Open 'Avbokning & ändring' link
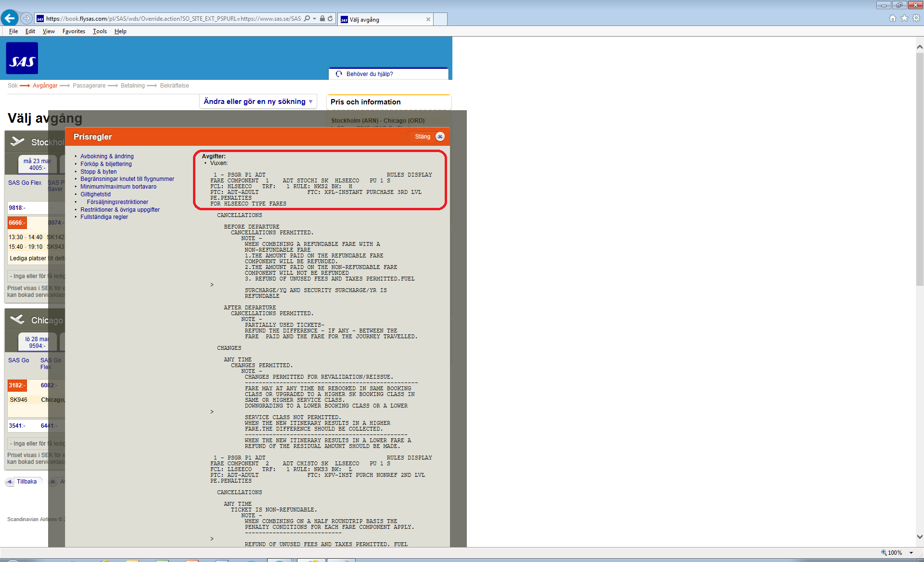The width and height of the screenshot is (924, 562). (107, 156)
